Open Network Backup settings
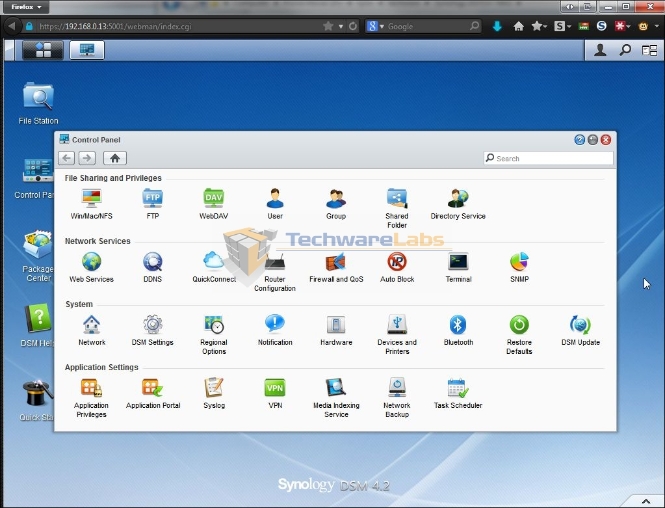Image resolution: width=665 pixels, height=508 pixels. click(x=397, y=398)
